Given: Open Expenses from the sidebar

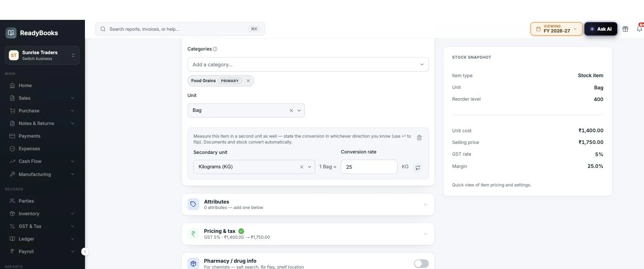Looking at the screenshot, I should tap(42, 148).
